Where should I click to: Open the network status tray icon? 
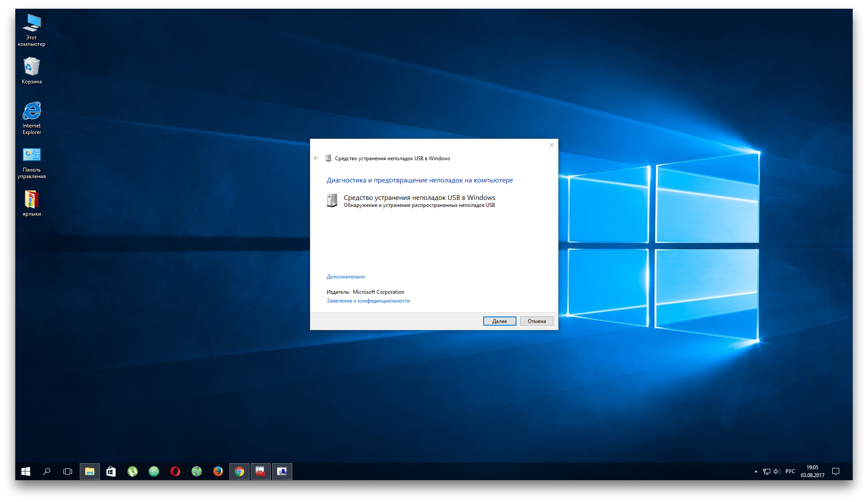(x=767, y=471)
